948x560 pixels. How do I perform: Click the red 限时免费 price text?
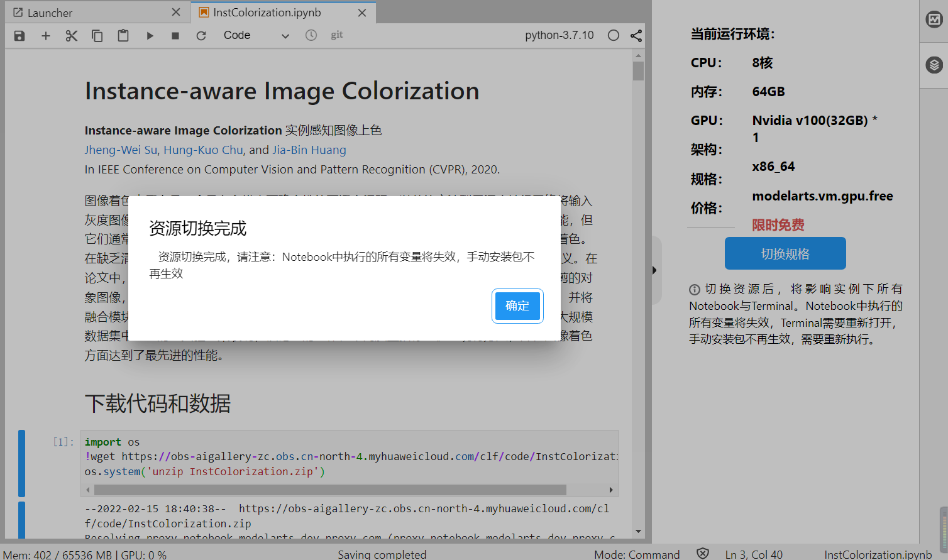point(778,225)
